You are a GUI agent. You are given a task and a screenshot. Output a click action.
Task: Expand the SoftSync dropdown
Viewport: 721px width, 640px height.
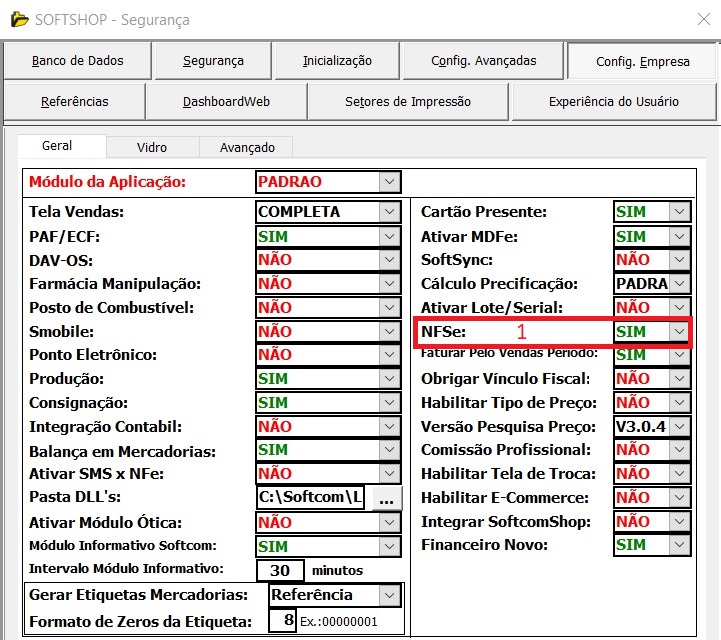point(680,260)
